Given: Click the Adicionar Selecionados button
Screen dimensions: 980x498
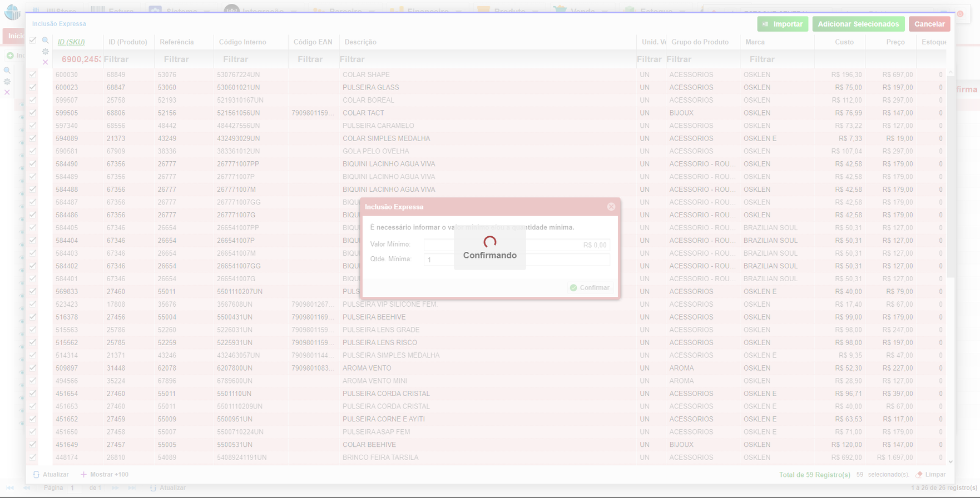Looking at the screenshot, I should pos(858,24).
